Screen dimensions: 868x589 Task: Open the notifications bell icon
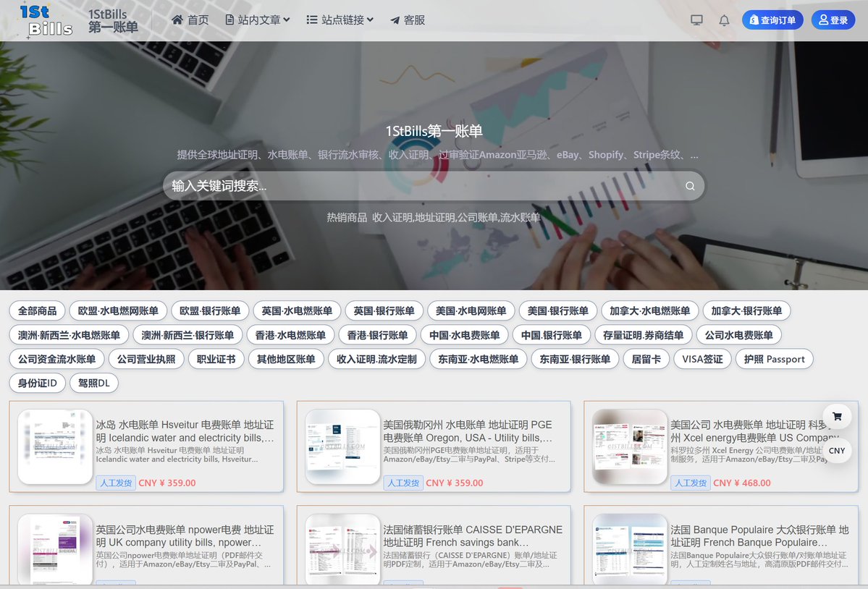pyautogui.click(x=724, y=20)
